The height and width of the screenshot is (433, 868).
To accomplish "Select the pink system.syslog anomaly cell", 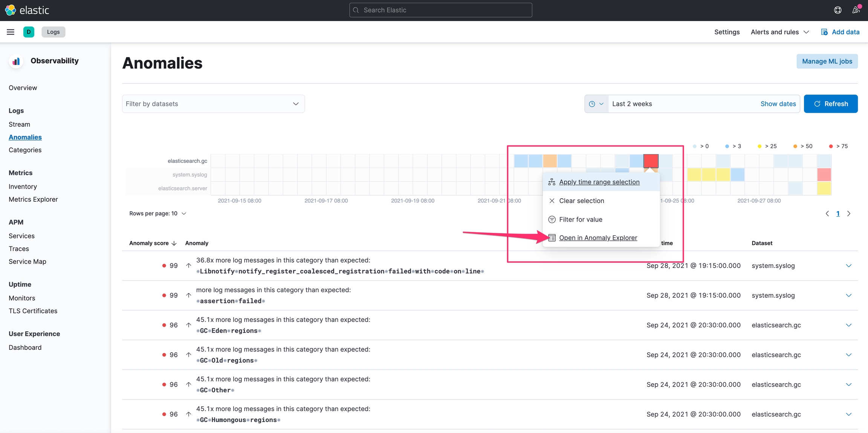I will coord(824,174).
